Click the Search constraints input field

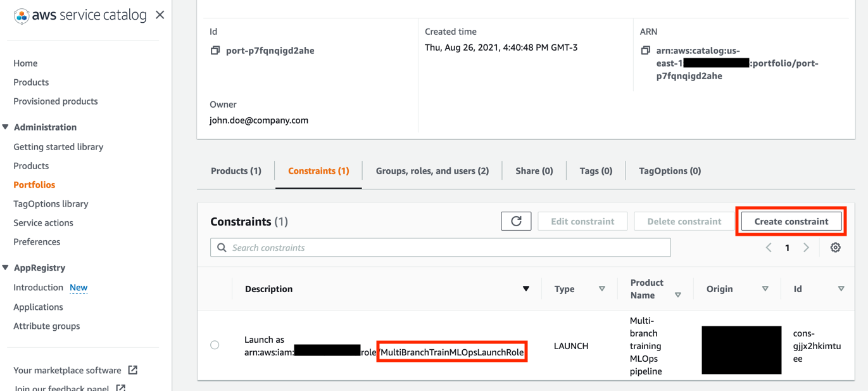click(441, 248)
